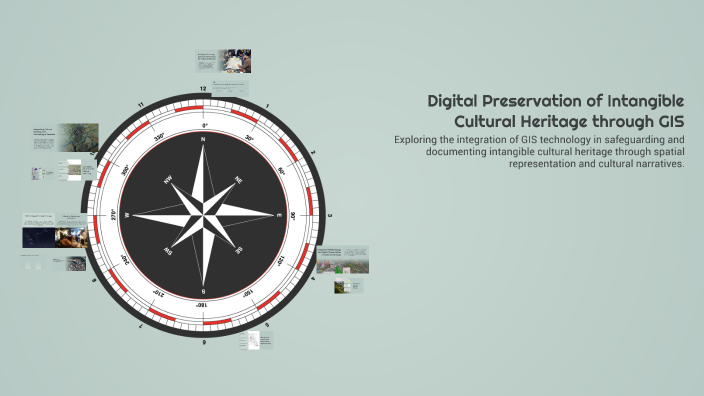This screenshot has width=704, height=396.
Task: Open the slide thumbnail above the 12 marker
Action: pyautogui.click(x=223, y=61)
